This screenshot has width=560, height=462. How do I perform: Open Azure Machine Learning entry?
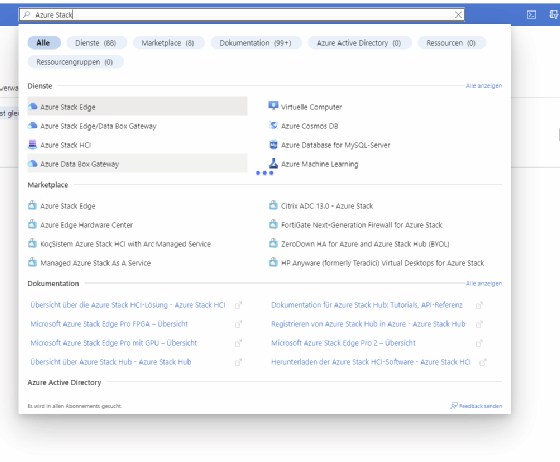coord(319,164)
